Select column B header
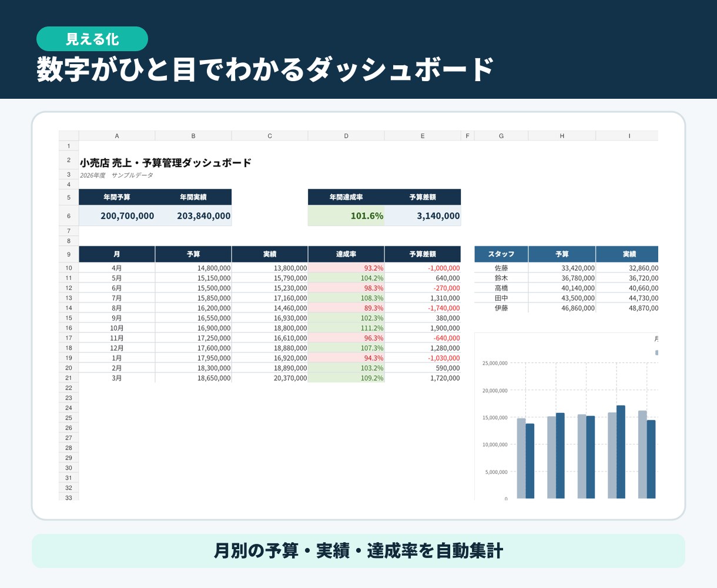717x588 pixels. point(193,136)
